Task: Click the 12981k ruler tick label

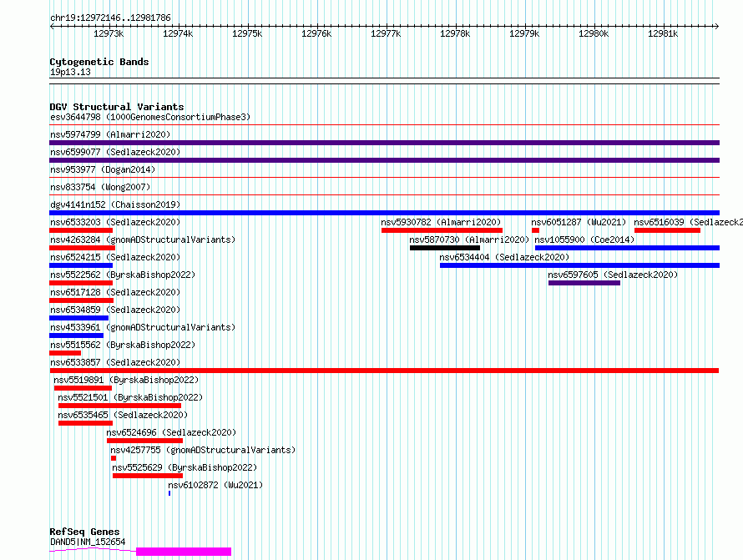Action: pos(663,33)
